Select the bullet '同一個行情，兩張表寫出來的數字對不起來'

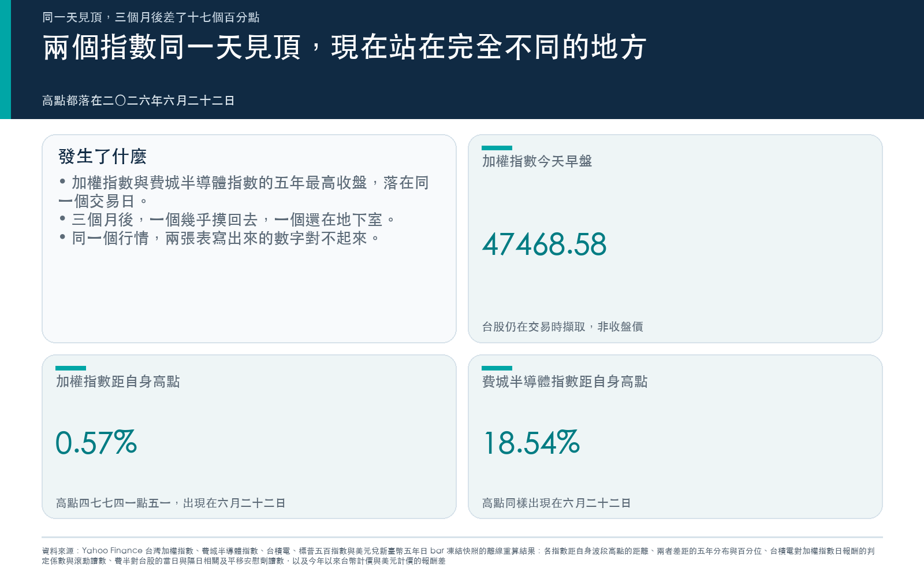pos(220,238)
